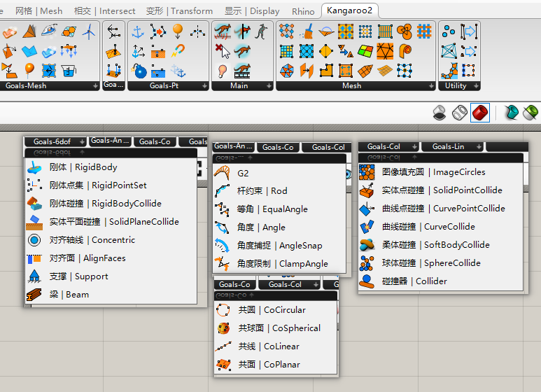
Task: Pick the Angle goal
Action: pyautogui.click(x=279, y=227)
